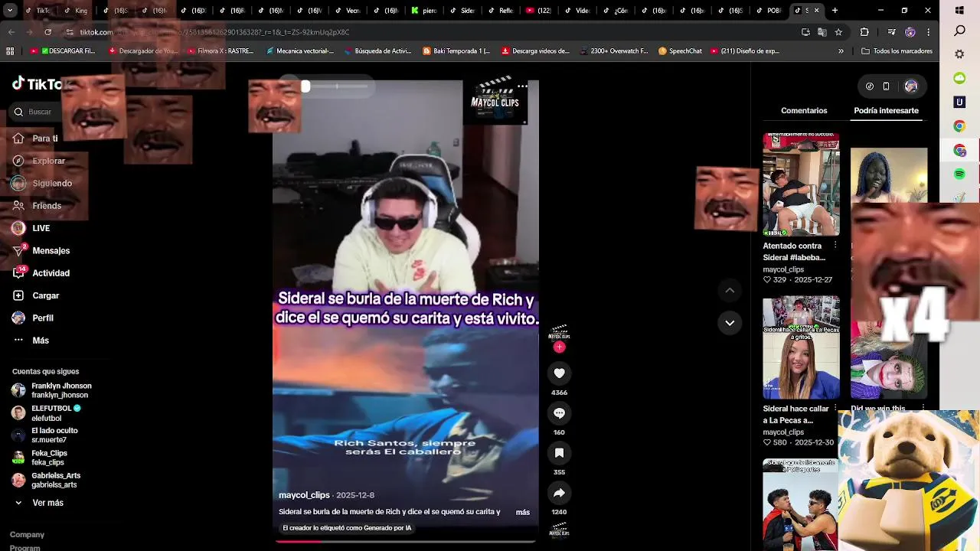This screenshot has width=980, height=551.
Task: Launch Spotify from the taskbar
Action: (x=959, y=174)
